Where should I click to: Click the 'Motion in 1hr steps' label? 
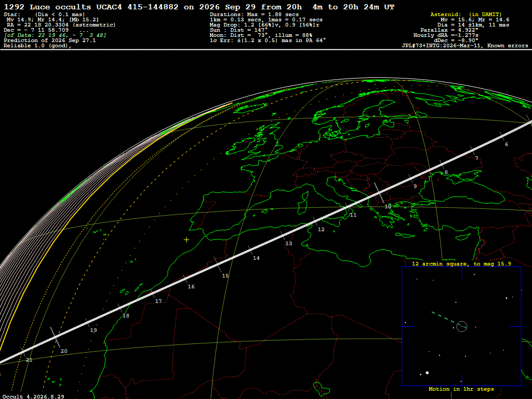[461, 389]
